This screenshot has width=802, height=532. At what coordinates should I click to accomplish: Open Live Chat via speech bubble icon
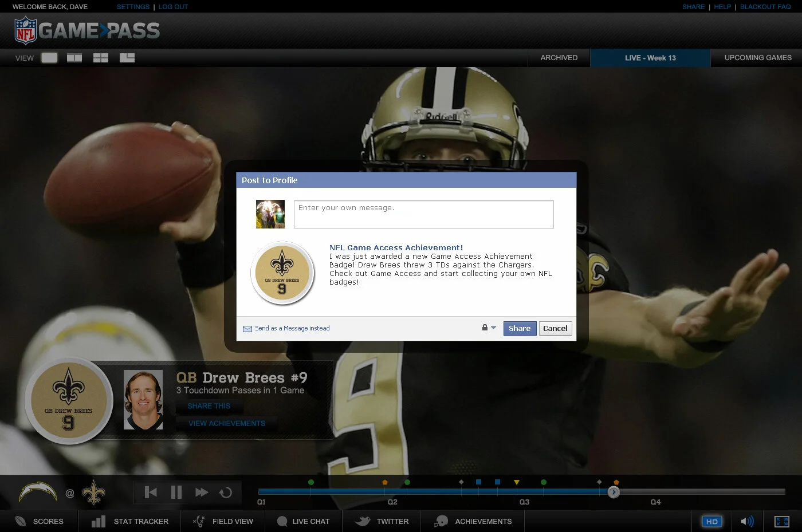click(282, 521)
